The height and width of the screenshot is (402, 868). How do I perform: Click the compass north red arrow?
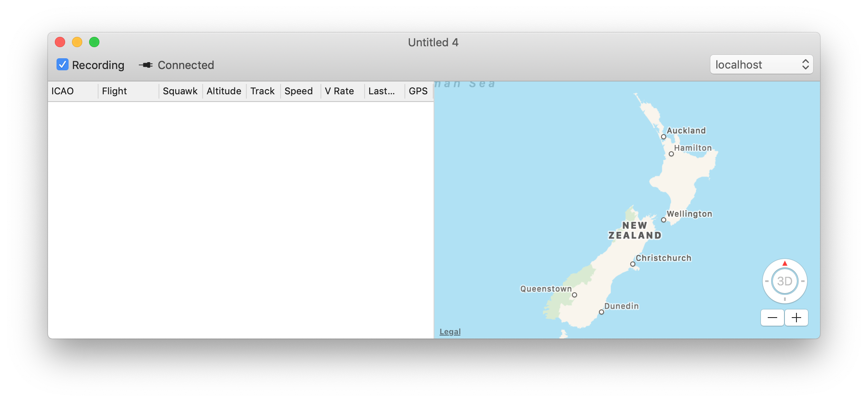[x=784, y=263]
